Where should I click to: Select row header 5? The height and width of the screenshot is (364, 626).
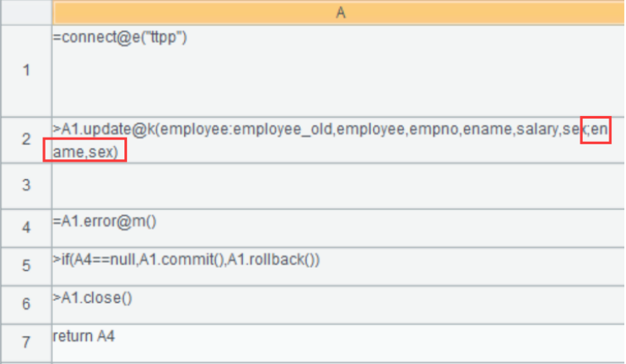[25, 265]
